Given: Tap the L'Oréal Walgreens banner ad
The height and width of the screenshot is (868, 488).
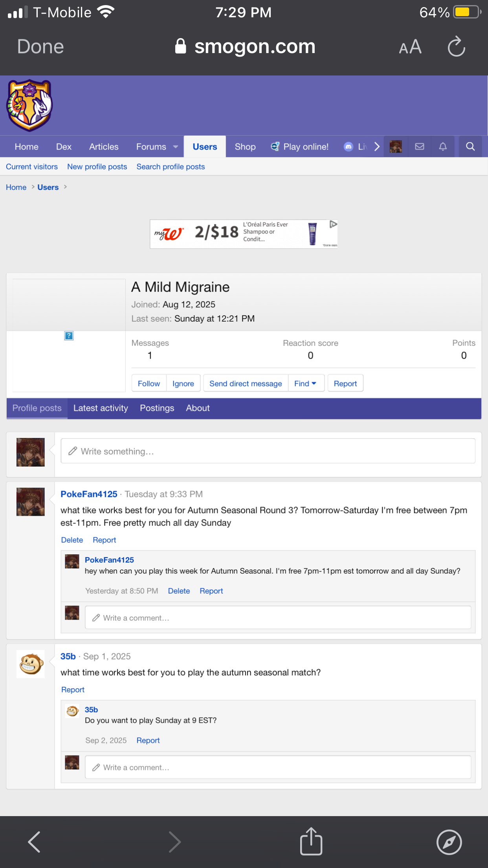Looking at the screenshot, I should [x=244, y=234].
